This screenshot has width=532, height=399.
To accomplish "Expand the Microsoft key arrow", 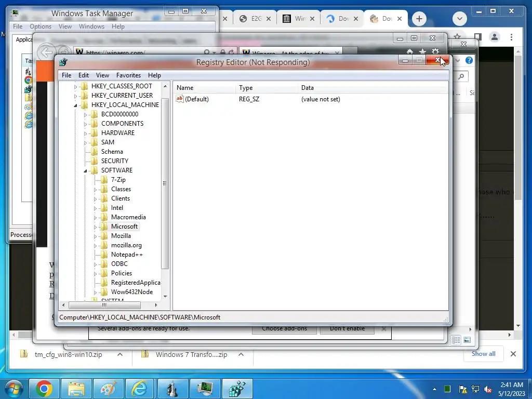I will 95,227.
